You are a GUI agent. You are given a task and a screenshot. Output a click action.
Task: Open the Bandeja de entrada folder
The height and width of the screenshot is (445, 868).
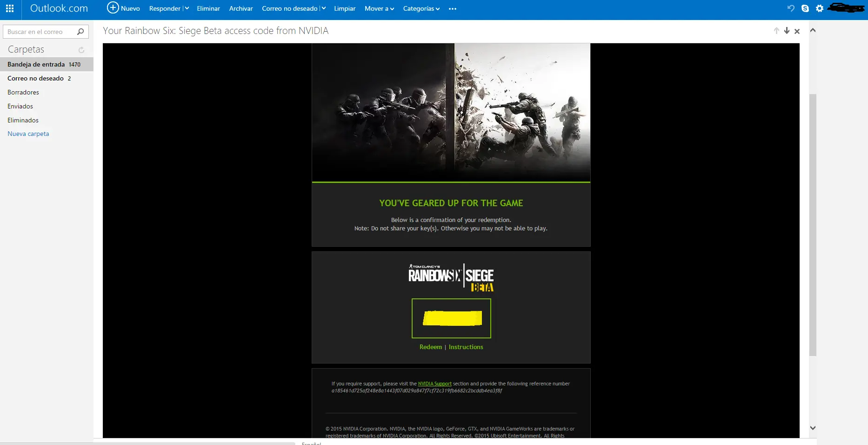point(47,64)
